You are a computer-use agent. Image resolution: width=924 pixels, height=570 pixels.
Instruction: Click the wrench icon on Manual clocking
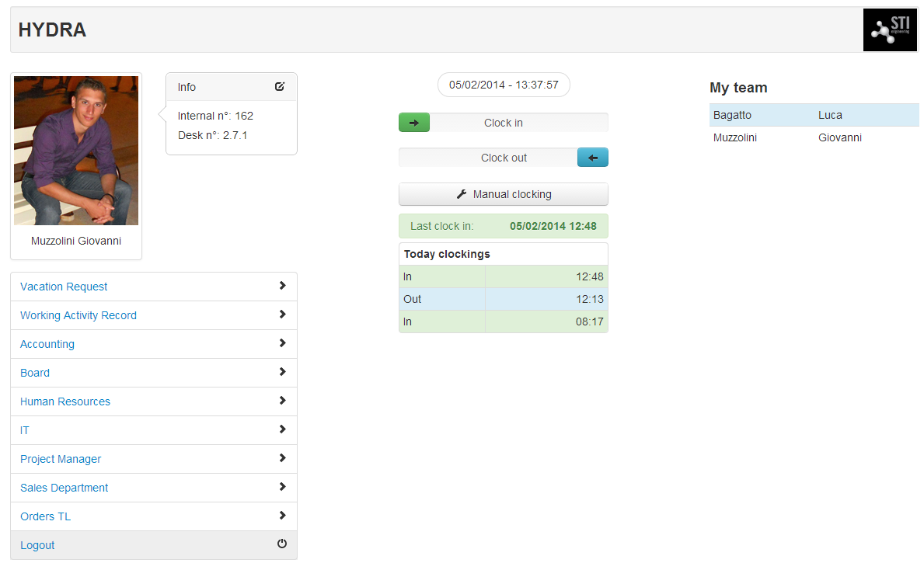click(461, 194)
